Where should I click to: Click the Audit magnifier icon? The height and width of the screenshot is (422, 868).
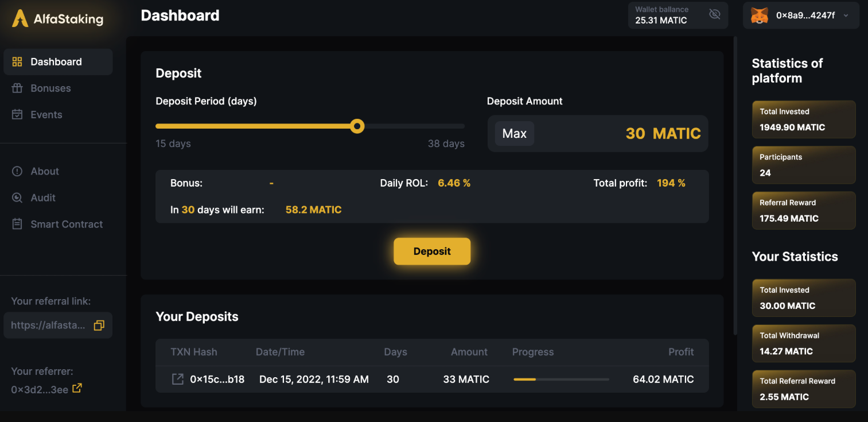(17, 198)
